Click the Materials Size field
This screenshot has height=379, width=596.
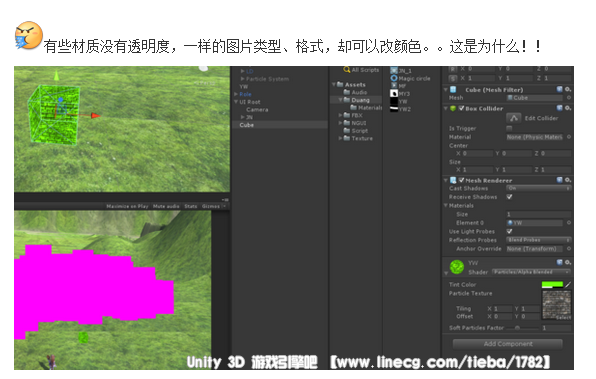click(x=539, y=214)
